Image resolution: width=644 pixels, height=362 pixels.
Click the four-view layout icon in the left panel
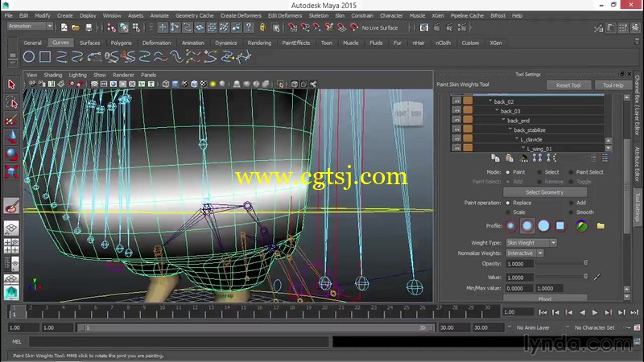click(x=11, y=246)
